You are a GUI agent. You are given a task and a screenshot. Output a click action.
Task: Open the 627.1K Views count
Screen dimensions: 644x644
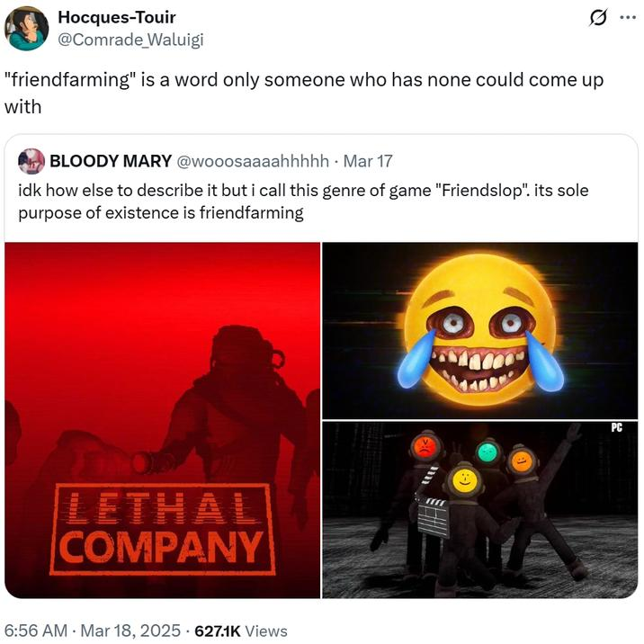tap(241, 631)
